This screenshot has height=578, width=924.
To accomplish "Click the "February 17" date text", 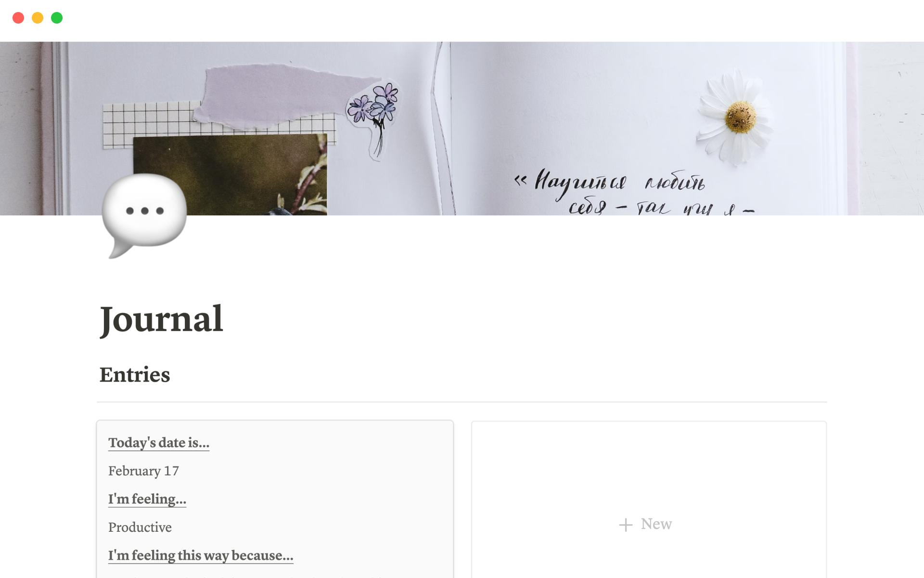I will (143, 471).
